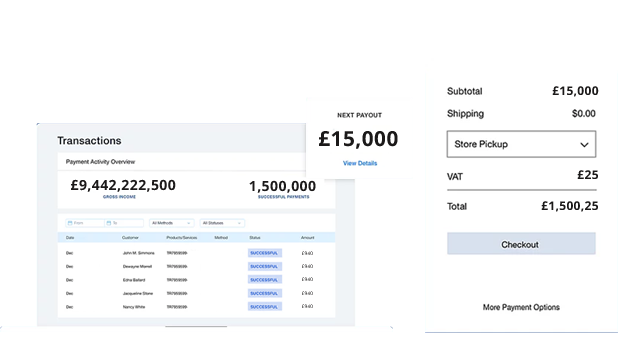Image resolution: width=618 pixels, height=361 pixels.
Task: Select the Nancy White transaction row
Action: 196,307
